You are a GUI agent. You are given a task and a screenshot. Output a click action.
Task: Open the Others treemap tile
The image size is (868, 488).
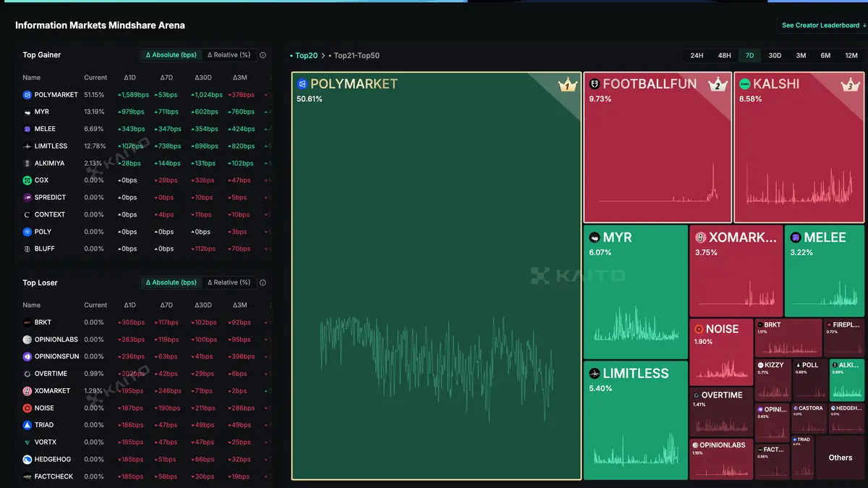coord(841,458)
